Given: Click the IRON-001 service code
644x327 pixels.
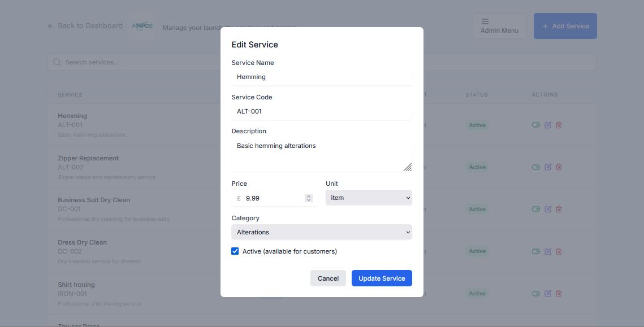Looking at the screenshot, I should [x=72, y=293].
